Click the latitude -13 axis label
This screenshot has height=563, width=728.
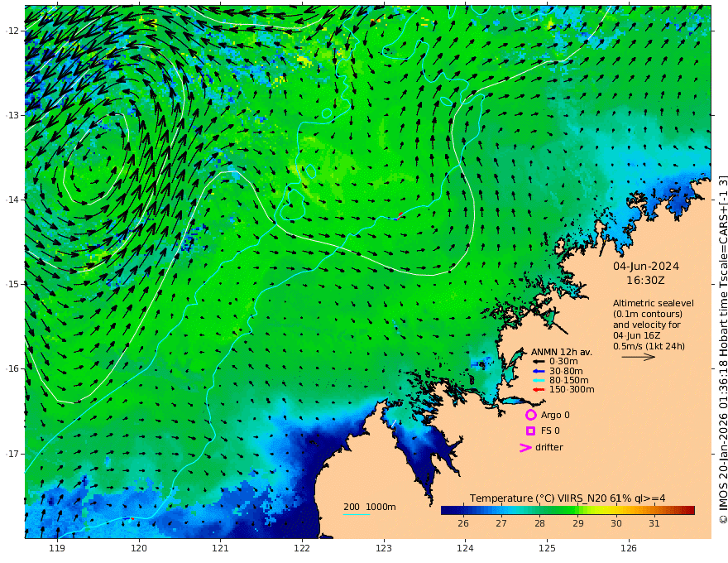pos(12,115)
